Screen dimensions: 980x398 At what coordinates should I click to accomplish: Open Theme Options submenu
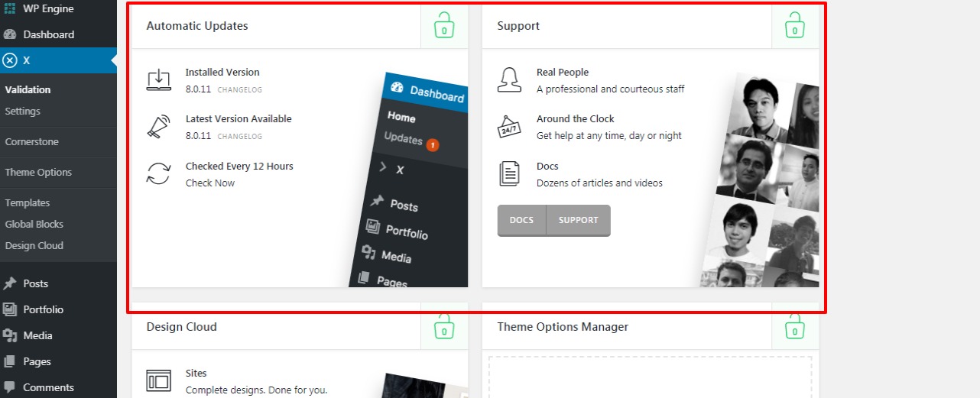pos(38,172)
